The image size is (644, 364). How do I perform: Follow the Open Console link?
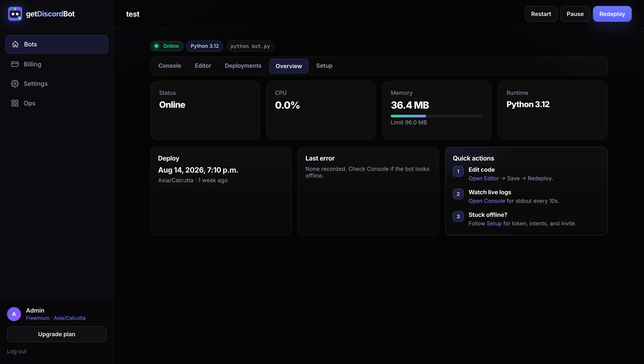pyautogui.click(x=487, y=201)
